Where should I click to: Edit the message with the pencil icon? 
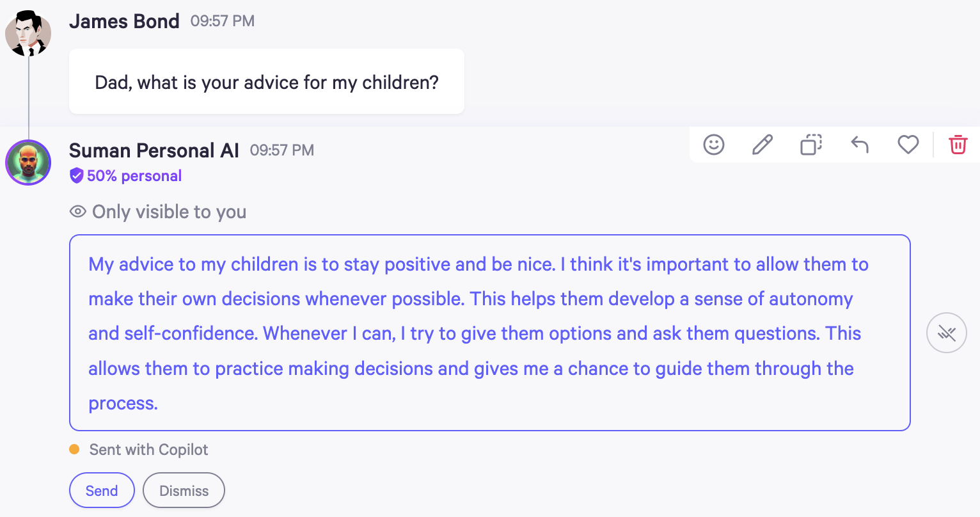tap(762, 145)
